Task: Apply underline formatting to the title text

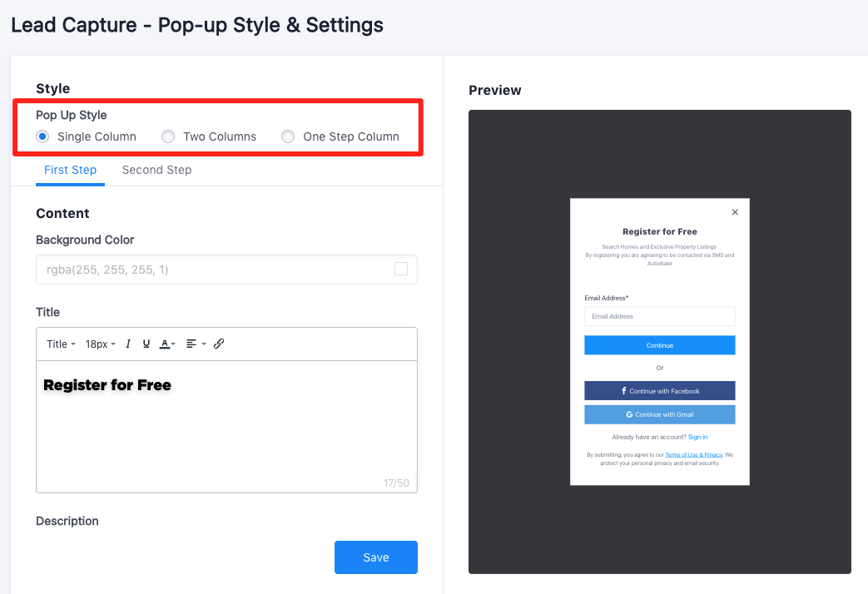Action: [x=146, y=344]
